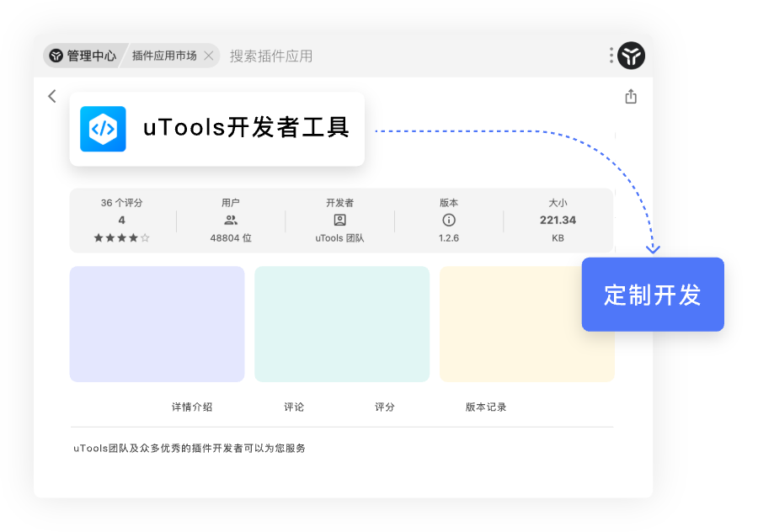Click the KB unit text
Viewport: 758px width, 532px height.
[x=558, y=238]
